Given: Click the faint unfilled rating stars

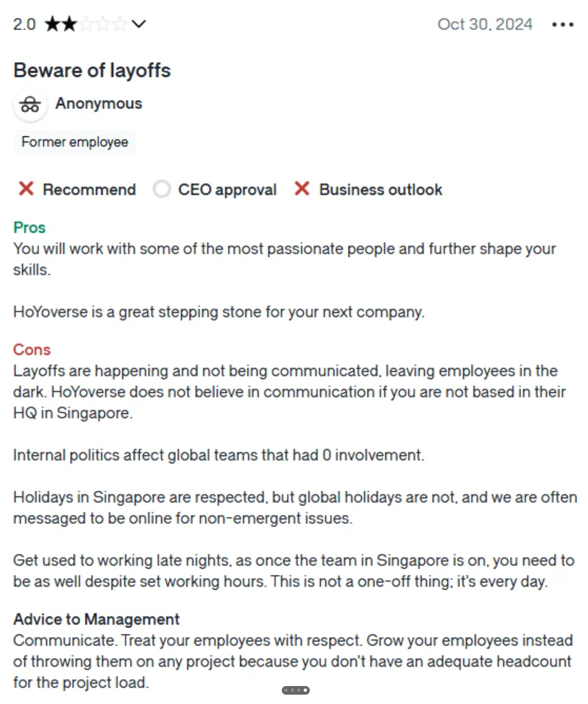Looking at the screenshot, I should coord(103,24).
